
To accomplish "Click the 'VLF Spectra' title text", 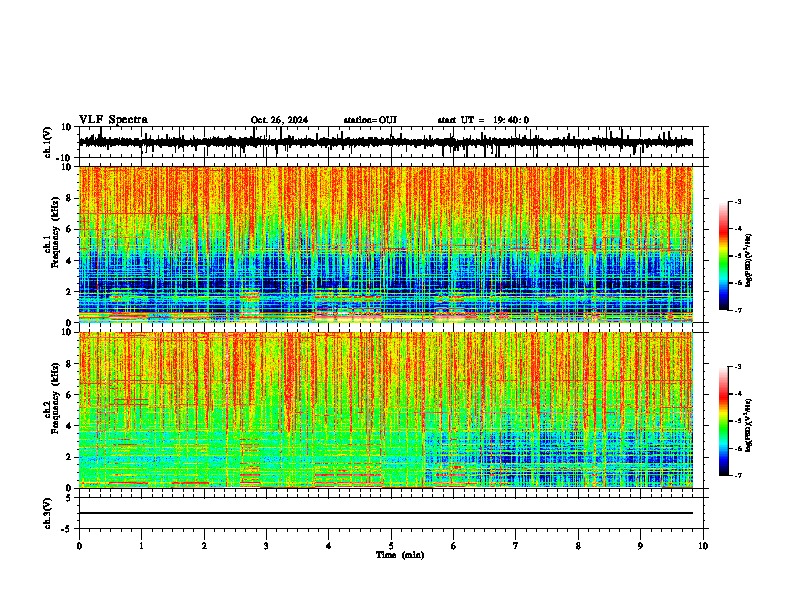I will 113,120.
